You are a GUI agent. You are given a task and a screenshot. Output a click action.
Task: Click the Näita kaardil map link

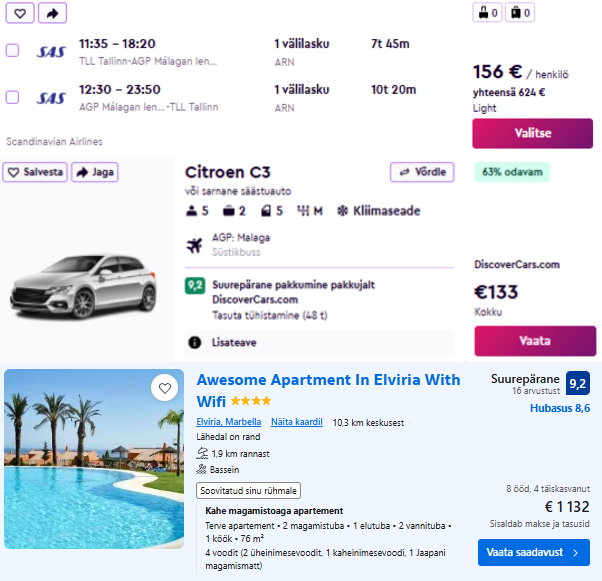tap(296, 422)
